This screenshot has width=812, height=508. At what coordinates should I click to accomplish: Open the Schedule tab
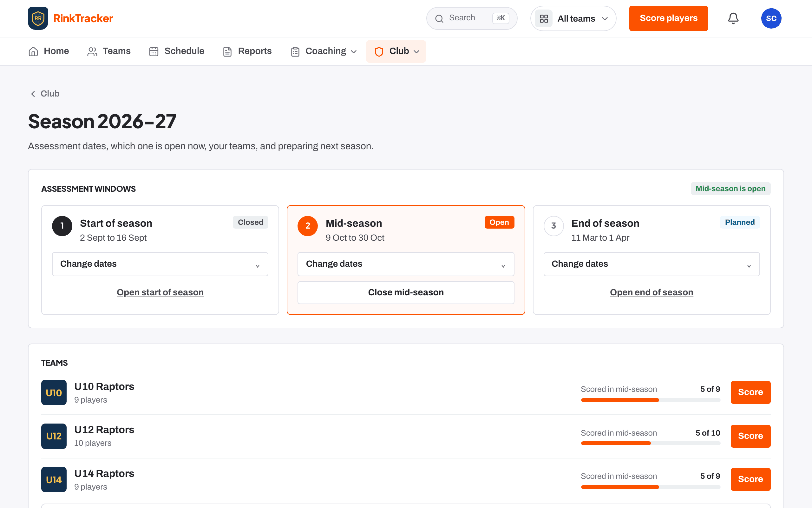click(x=176, y=51)
